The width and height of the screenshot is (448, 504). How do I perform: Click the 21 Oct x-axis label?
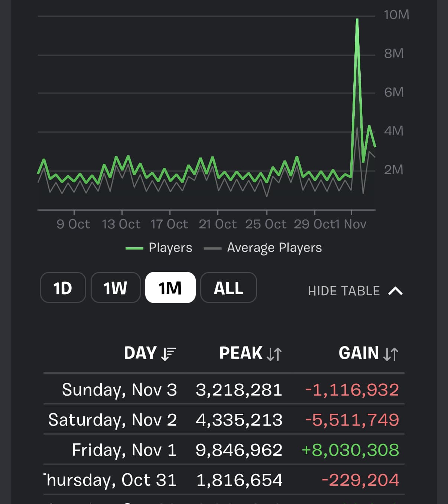tap(218, 224)
